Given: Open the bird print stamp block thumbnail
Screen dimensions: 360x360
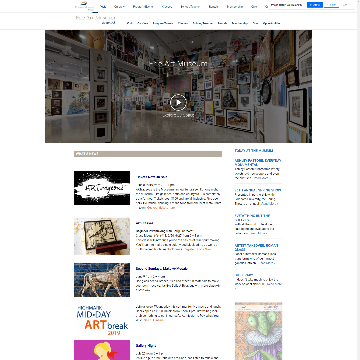Looking at the screenshot, I should tap(102, 236).
